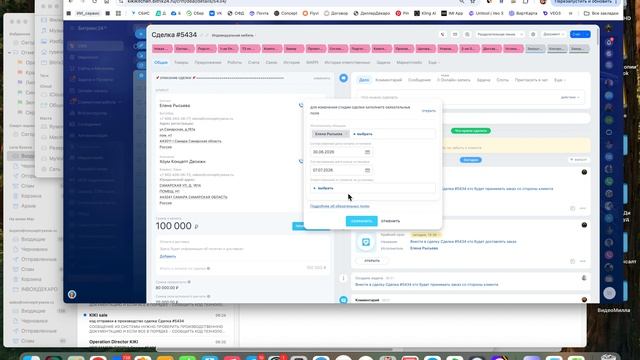
Task: Click the email icon in the deal header
Action: coord(455,35)
